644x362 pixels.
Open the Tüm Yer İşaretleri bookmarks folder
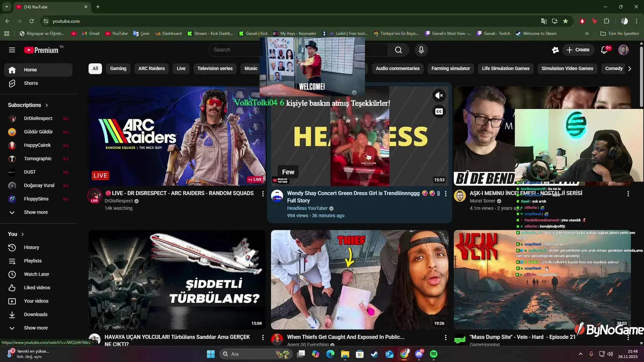coord(619,34)
